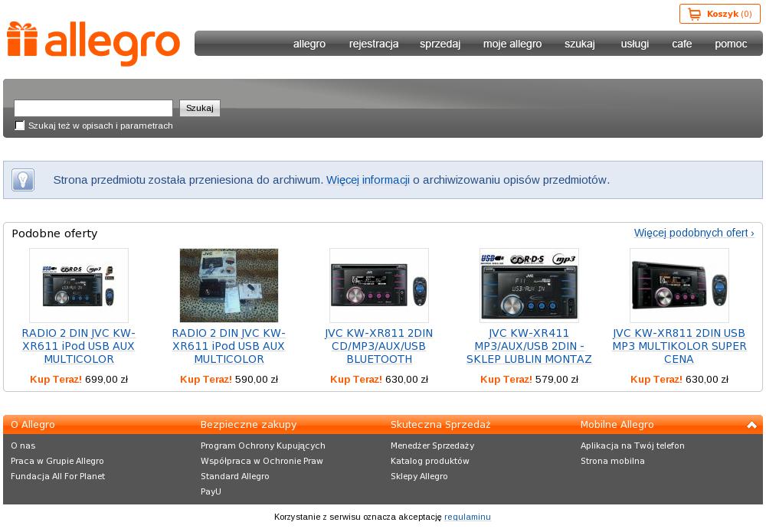The height and width of the screenshot is (532, 766).
Task: Click the Allegro logo
Action: point(93,43)
